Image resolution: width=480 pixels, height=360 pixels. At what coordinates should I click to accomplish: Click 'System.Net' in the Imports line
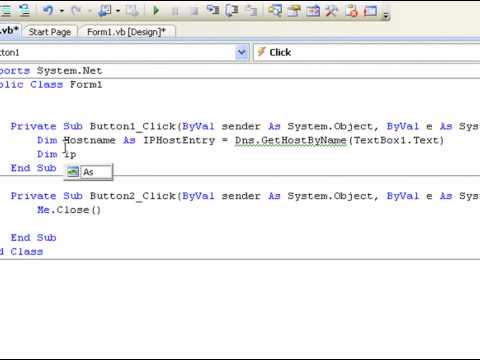(69, 71)
